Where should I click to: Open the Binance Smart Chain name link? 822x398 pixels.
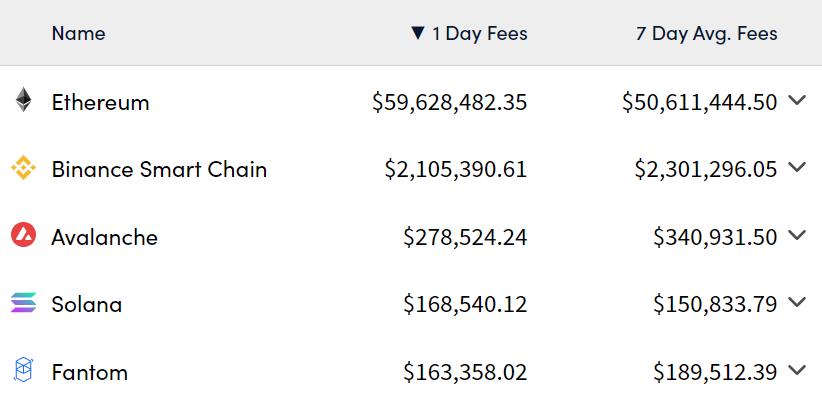click(159, 169)
